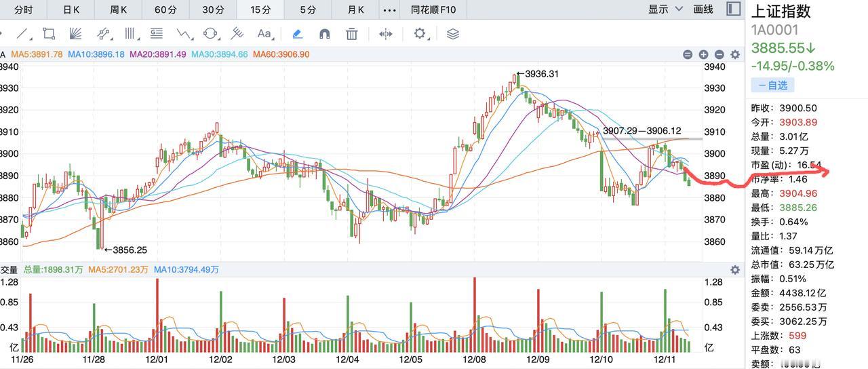The width and height of the screenshot is (868, 369).
Task: Click the blue highlighter pen icon
Action: (297, 33)
